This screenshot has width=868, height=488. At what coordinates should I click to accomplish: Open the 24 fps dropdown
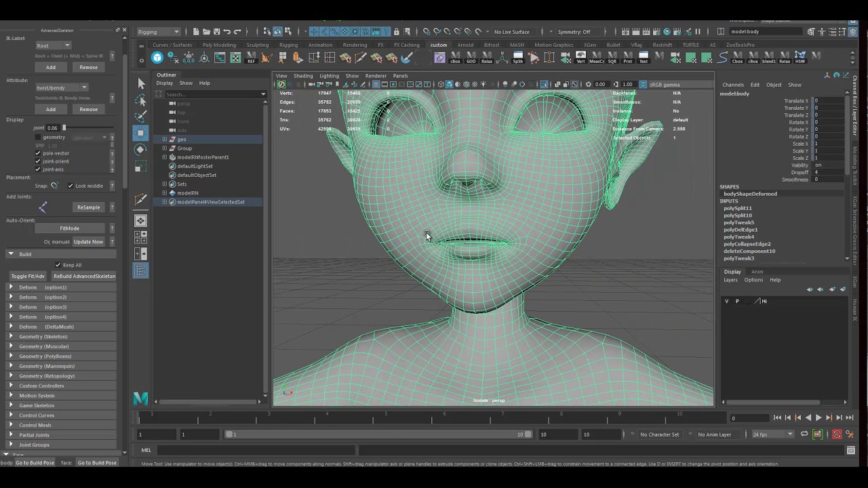(772, 434)
